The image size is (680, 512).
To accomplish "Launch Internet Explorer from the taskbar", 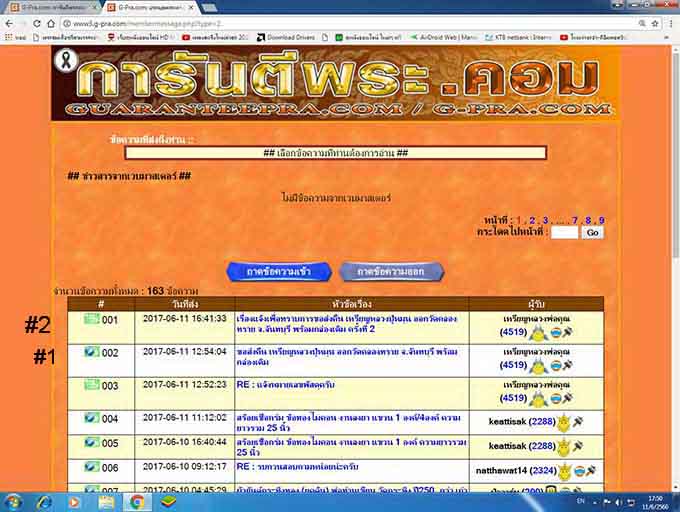I will pos(45,502).
